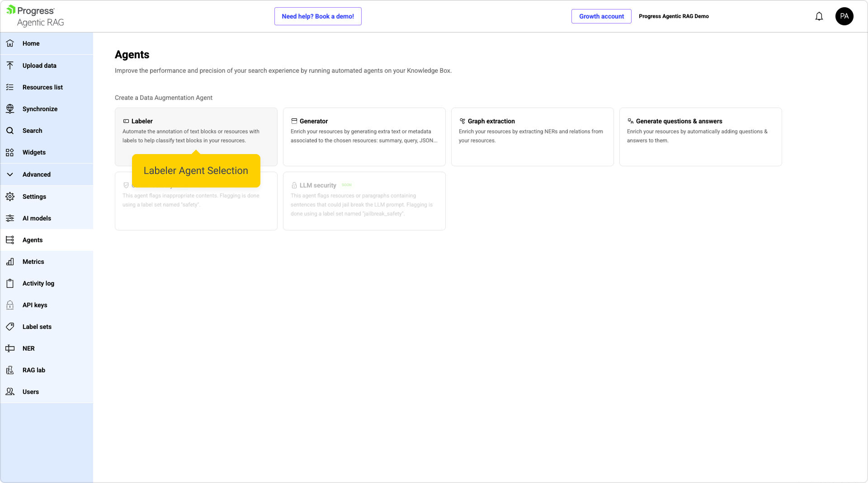Image resolution: width=868 pixels, height=483 pixels.
Task: Click the AI models sliders icon
Action: [10, 218]
